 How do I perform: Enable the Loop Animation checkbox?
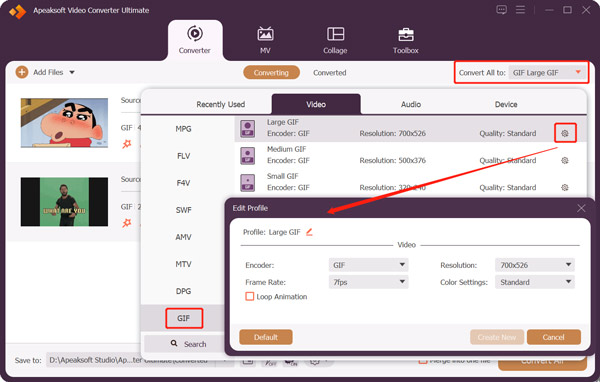[x=249, y=297]
